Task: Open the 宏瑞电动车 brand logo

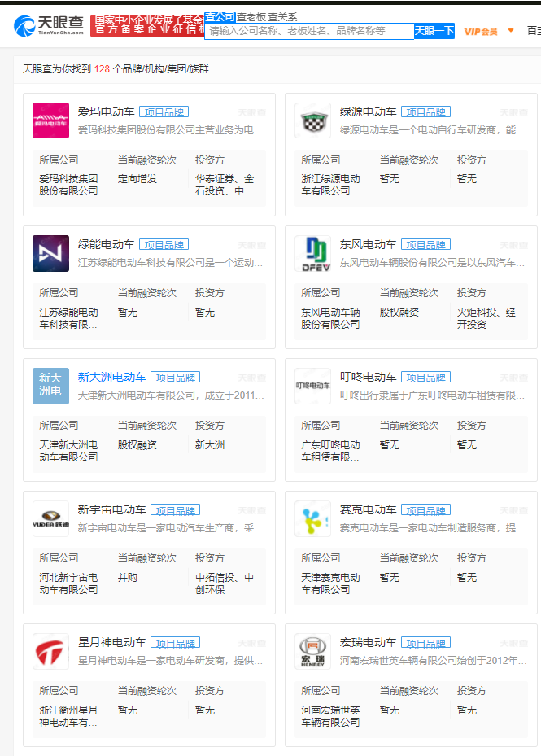Action: [x=312, y=651]
